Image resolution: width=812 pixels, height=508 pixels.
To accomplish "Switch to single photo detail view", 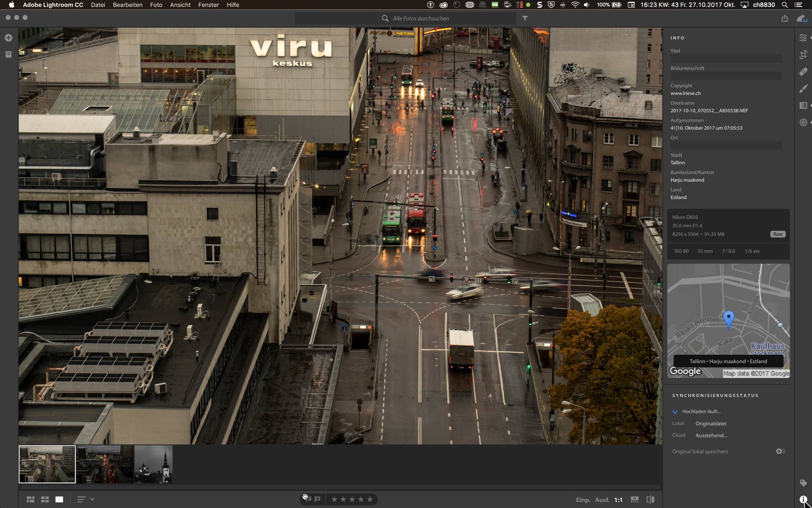I will pos(59,500).
